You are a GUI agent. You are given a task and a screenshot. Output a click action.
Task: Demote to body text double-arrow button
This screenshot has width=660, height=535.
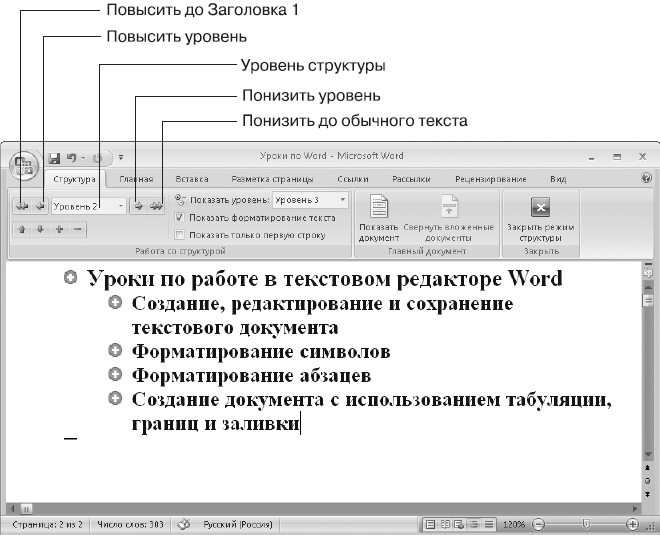point(156,206)
